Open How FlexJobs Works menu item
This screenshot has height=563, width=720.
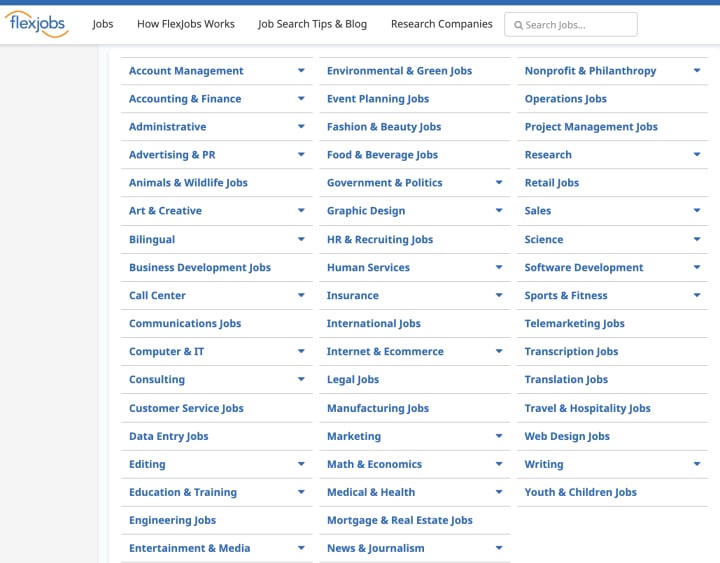[186, 24]
